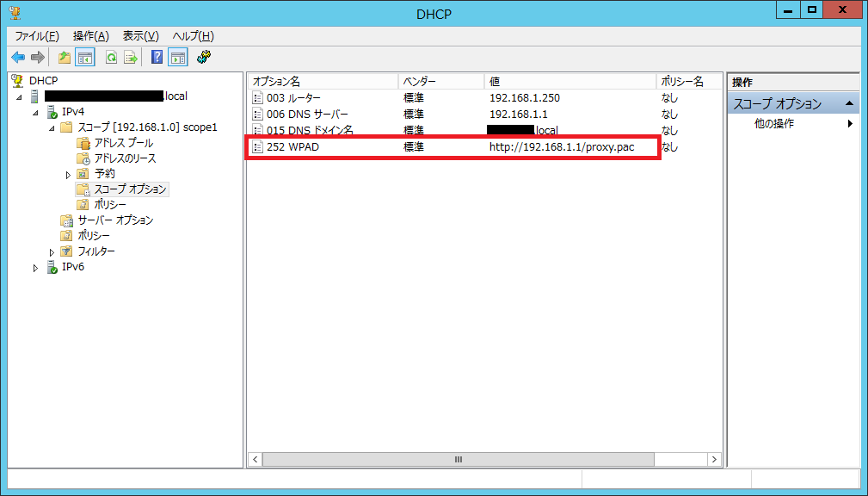
Task: Collapse the IPv4 node
Action: click(x=36, y=113)
